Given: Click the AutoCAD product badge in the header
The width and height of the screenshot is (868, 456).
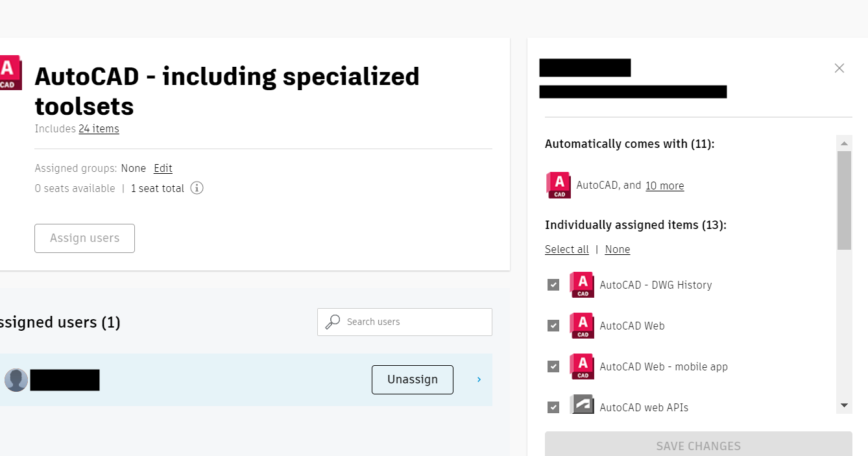Looking at the screenshot, I should click(x=9, y=72).
